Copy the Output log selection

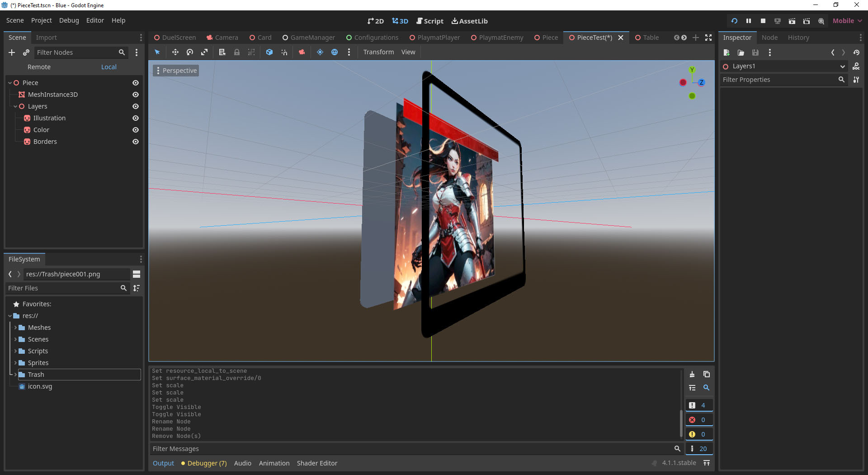pyautogui.click(x=707, y=374)
